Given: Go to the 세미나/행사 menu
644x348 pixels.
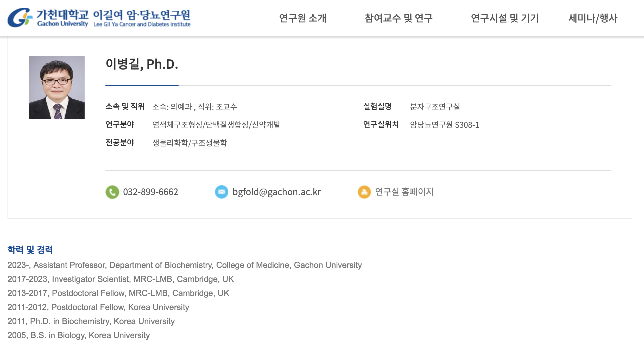Looking at the screenshot, I should click(593, 18).
